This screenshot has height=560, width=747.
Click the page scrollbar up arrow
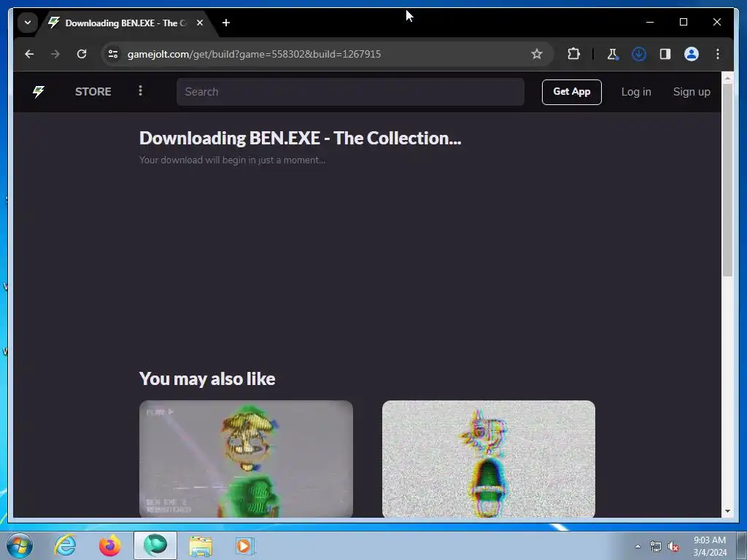(x=727, y=77)
